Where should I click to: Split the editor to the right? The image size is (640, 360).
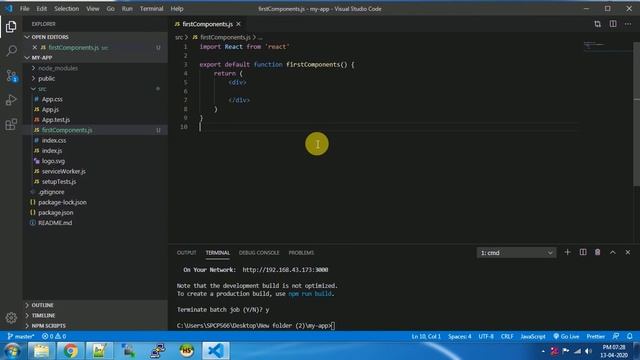click(613, 24)
